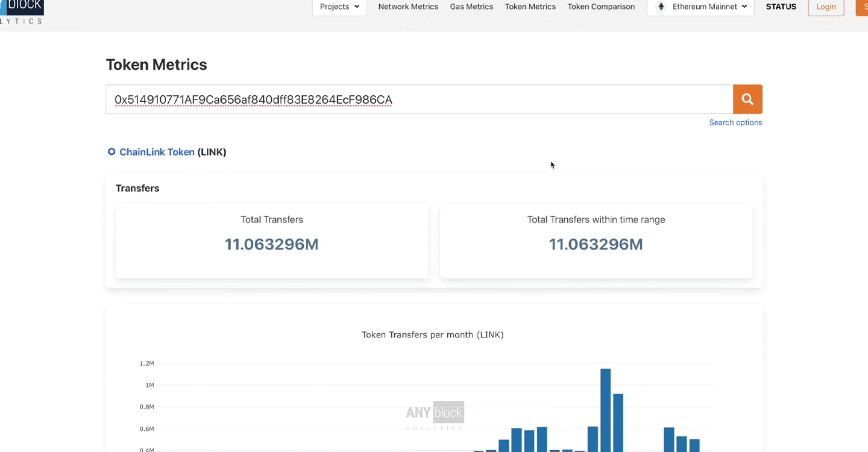Click the 0.8M y-axis label
The width and height of the screenshot is (868, 452).
pyautogui.click(x=147, y=407)
